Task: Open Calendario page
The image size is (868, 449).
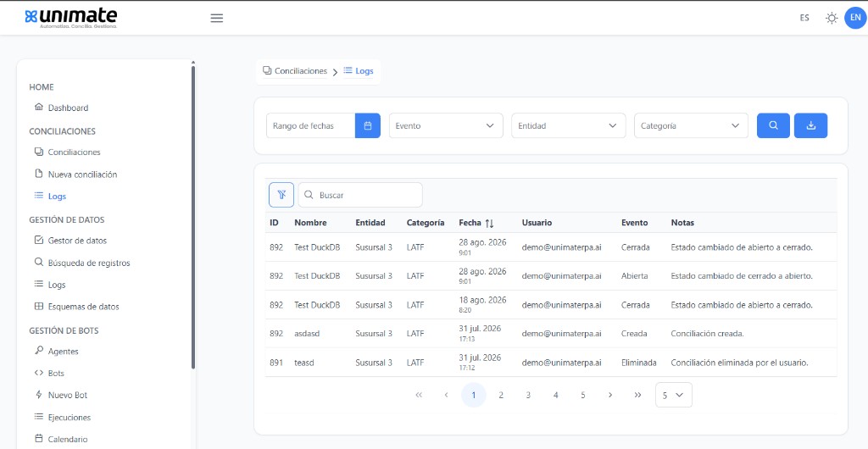Action: (x=68, y=440)
